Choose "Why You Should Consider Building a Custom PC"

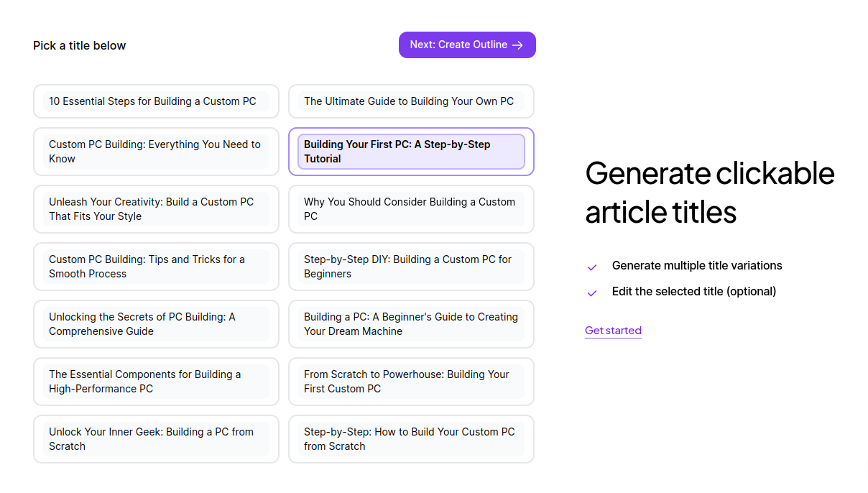click(x=410, y=209)
